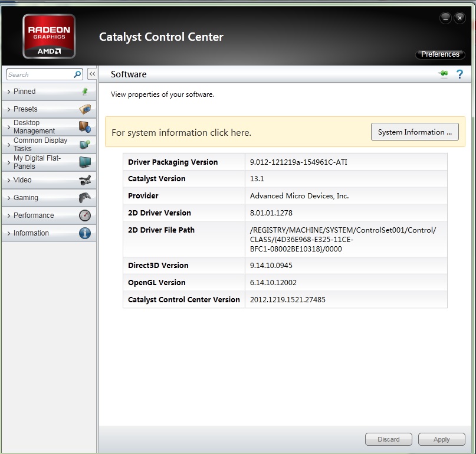The height and width of the screenshot is (454, 476).
Task: Pin this page using the green pin icon
Action: [x=443, y=74]
